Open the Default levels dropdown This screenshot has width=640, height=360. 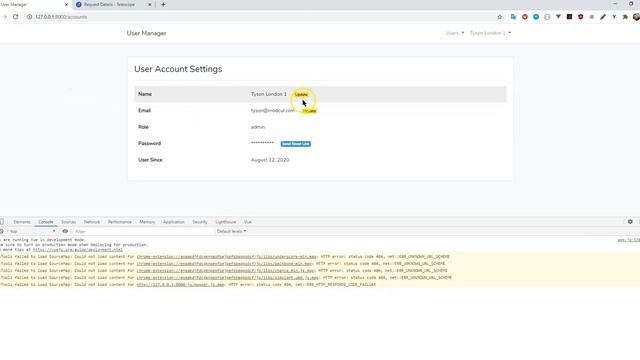(x=231, y=231)
